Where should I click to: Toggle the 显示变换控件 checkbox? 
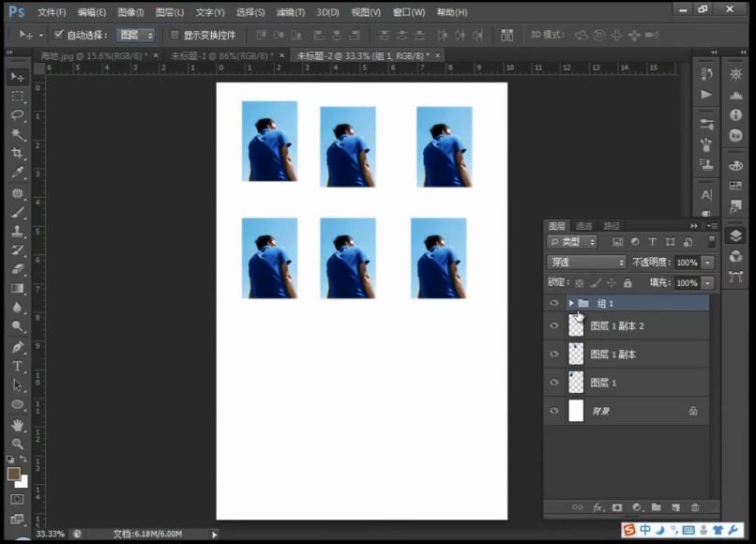[x=174, y=35]
